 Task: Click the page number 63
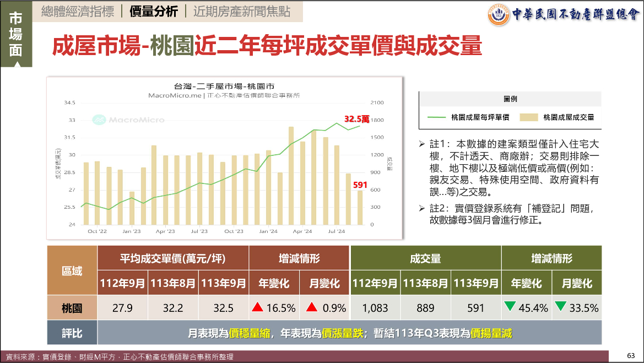point(631,355)
